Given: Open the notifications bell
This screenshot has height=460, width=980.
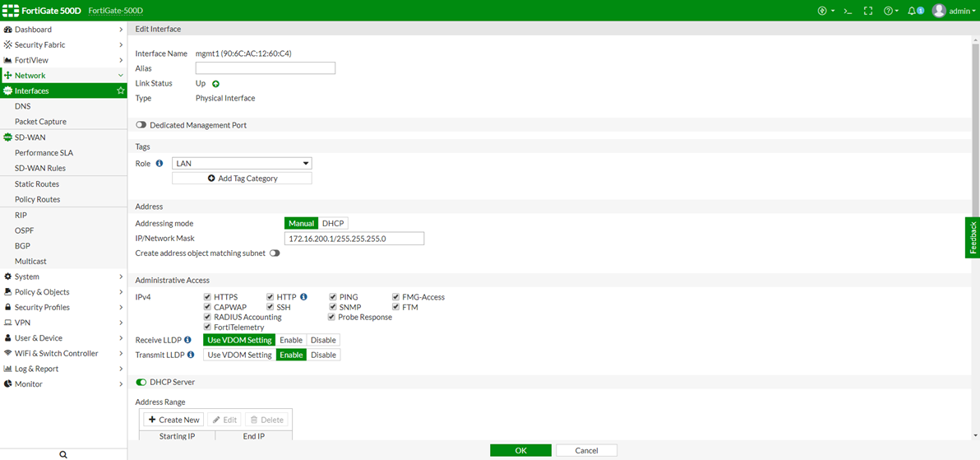Looking at the screenshot, I should (x=914, y=11).
